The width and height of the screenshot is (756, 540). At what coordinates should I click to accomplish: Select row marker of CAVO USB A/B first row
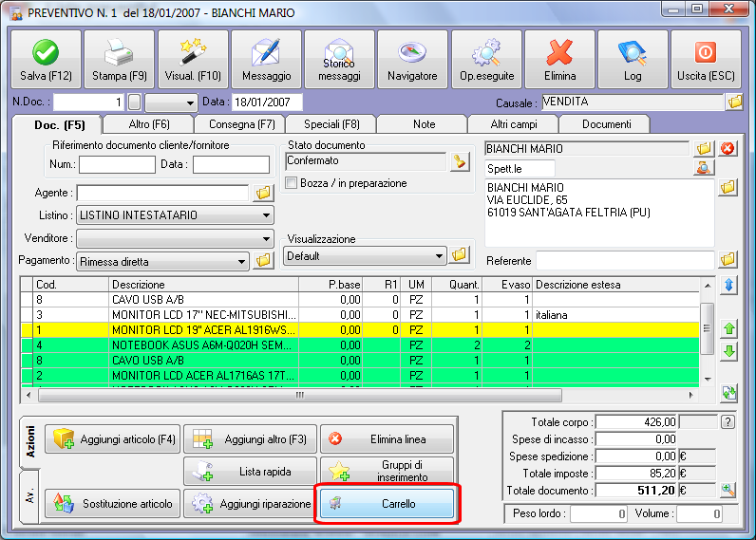coord(27,300)
